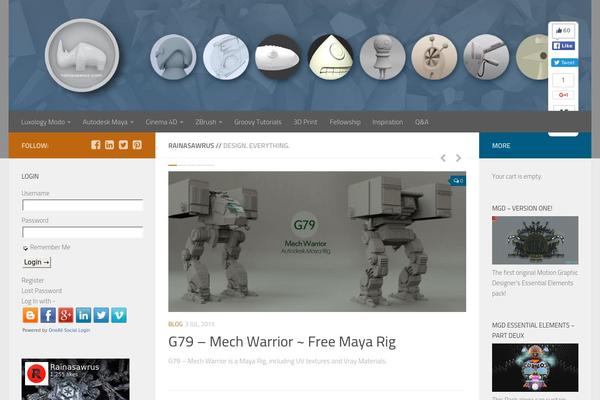This screenshot has width=600, height=400.
Task: Log in with Blogger icon
Action: point(30,315)
